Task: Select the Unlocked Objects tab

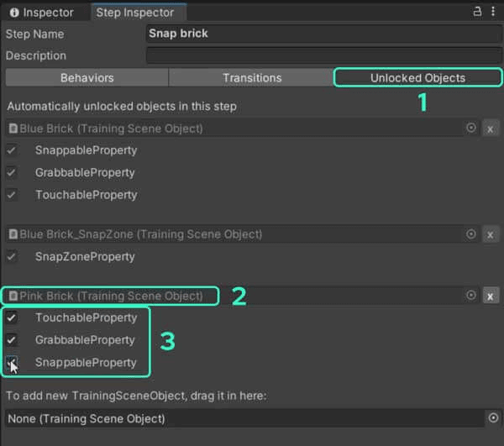Action: 417,78
